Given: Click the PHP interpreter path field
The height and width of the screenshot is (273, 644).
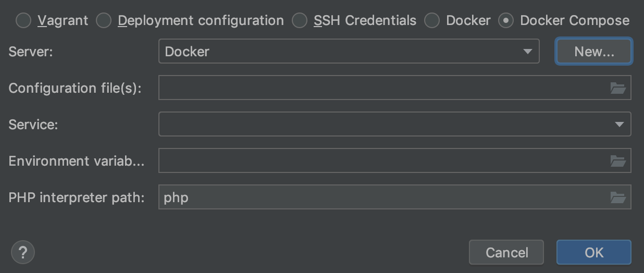Looking at the screenshot, I should coord(383,197).
